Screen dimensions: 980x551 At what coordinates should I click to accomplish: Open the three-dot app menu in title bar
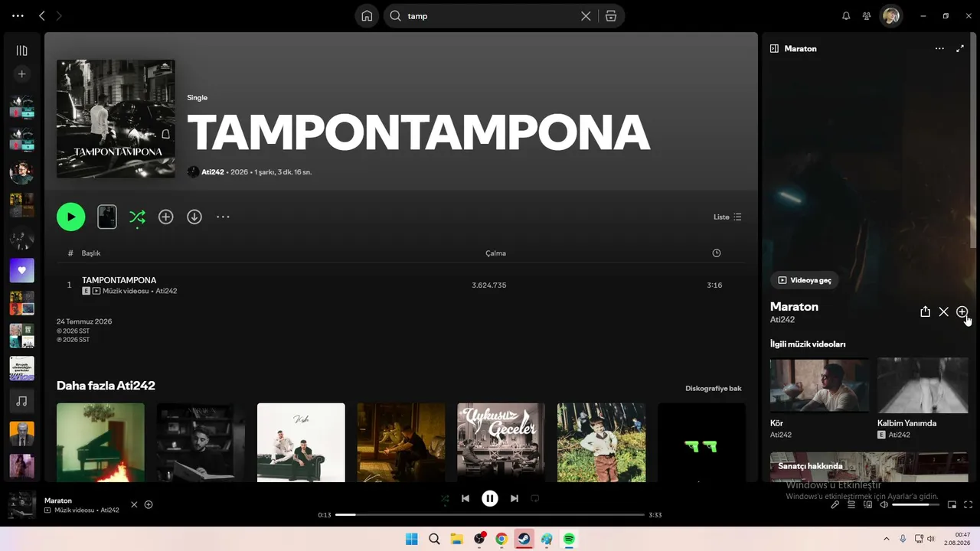18,15
